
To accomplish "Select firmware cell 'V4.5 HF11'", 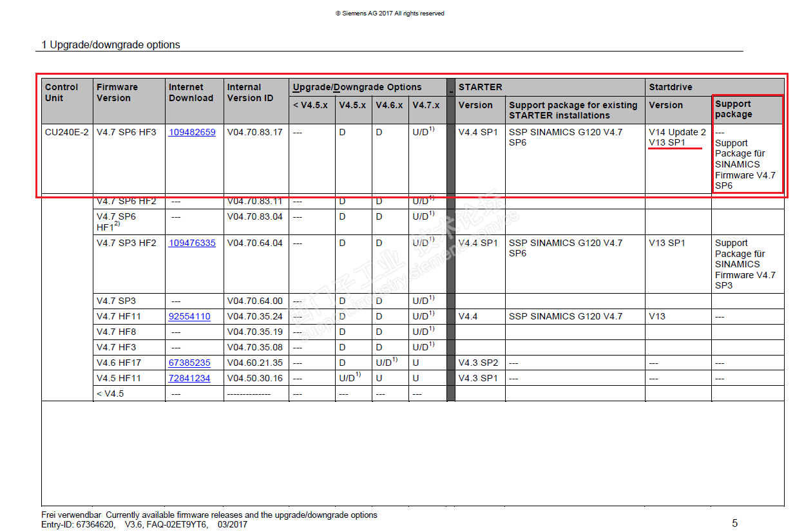I will [119, 378].
